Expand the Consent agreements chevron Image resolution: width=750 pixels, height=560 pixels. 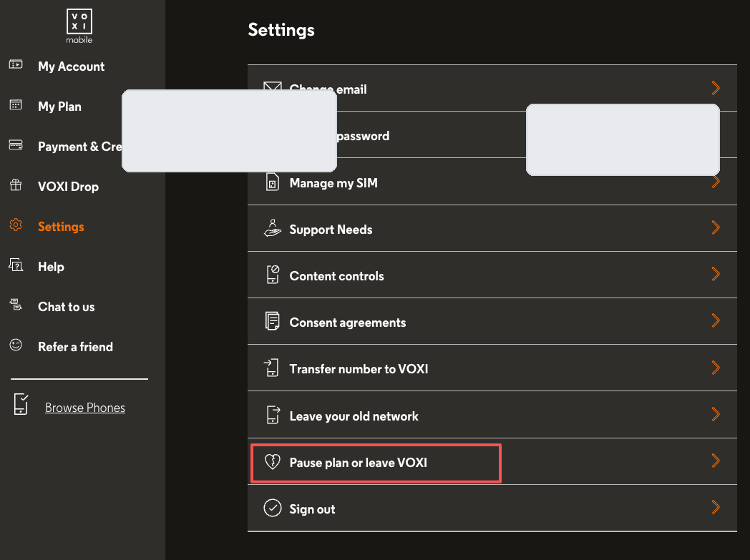click(716, 320)
